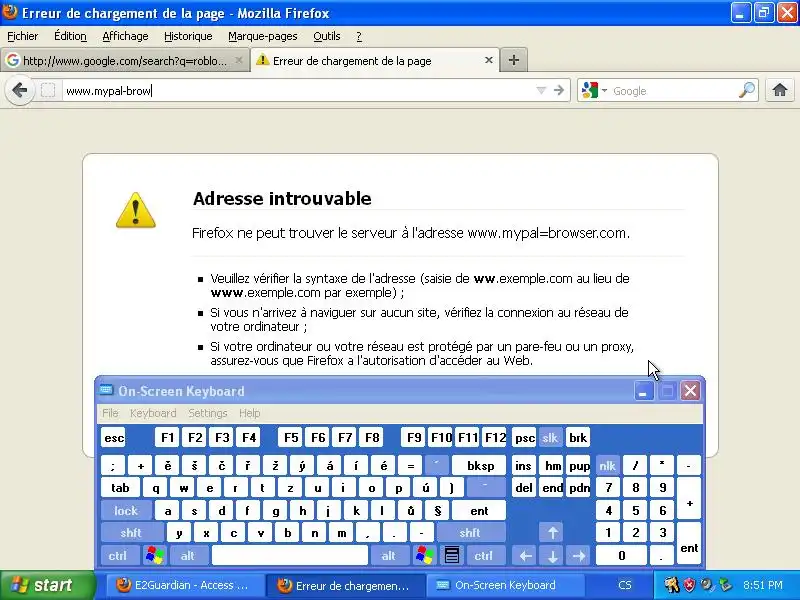Open the address bar history dropdown

(x=541, y=90)
